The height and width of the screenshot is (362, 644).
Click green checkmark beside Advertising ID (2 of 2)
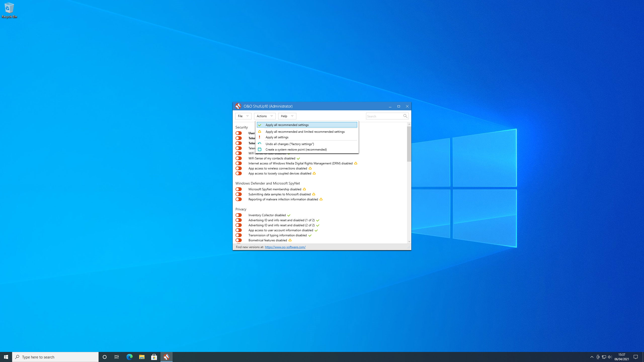(318, 225)
